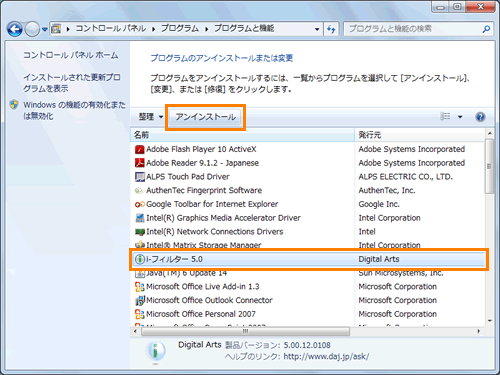
Task: Click Adobe Reader 9.1.2 - Japanese icon
Action: click(x=140, y=163)
